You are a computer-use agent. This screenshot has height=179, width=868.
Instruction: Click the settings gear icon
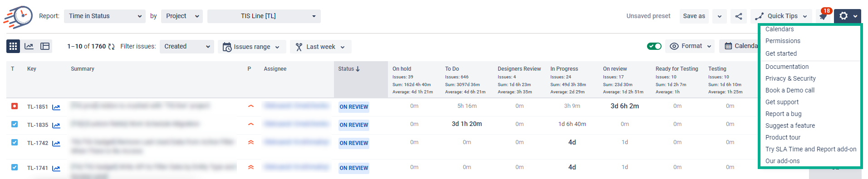(847, 16)
